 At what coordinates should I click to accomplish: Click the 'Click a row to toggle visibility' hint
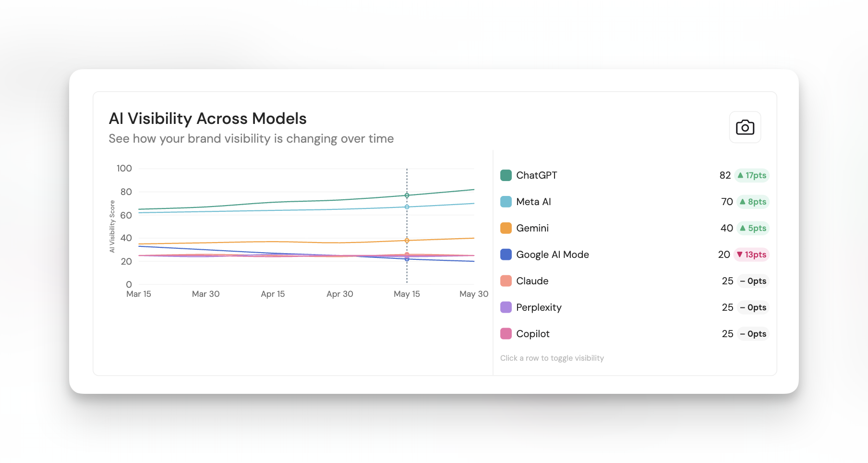tap(552, 358)
